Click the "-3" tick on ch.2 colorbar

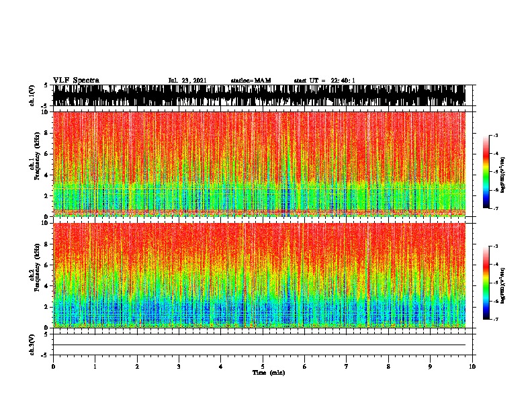point(496,246)
